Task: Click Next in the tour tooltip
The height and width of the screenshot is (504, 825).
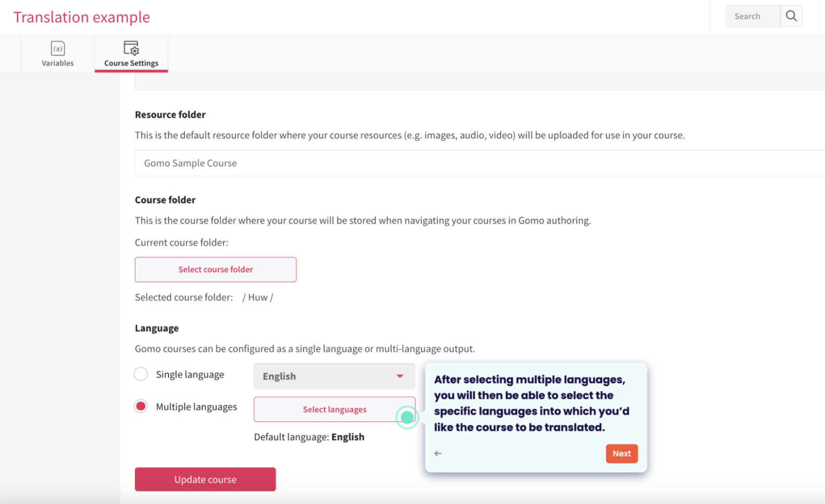Action: point(621,453)
